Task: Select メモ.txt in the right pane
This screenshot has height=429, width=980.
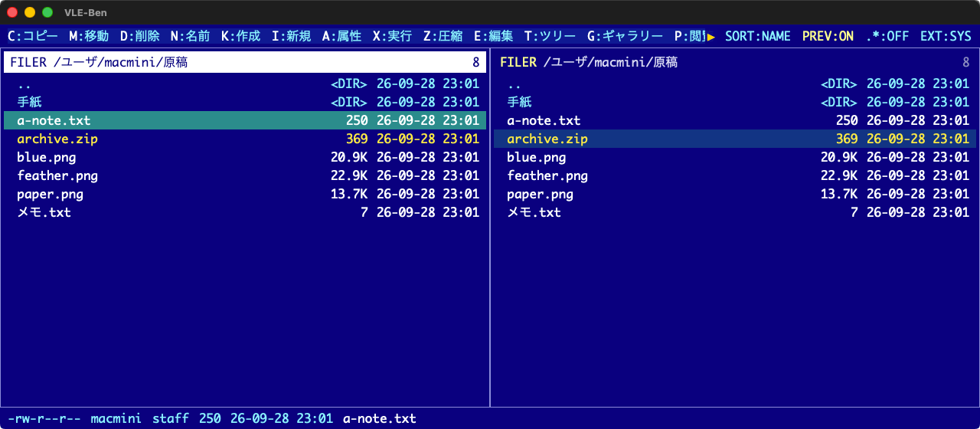Action: pyautogui.click(x=735, y=212)
